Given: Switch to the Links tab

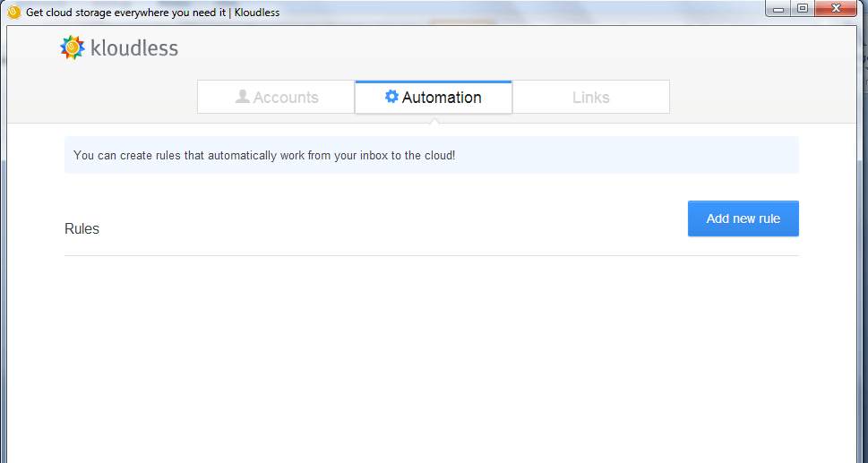Looking at the screenshot, I should click(x=591, y=97).
